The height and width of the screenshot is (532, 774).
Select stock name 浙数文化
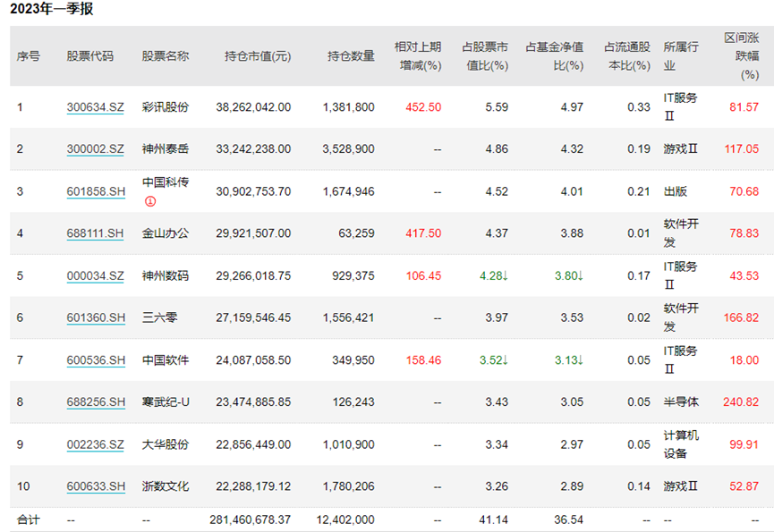[x=166, y=486]
